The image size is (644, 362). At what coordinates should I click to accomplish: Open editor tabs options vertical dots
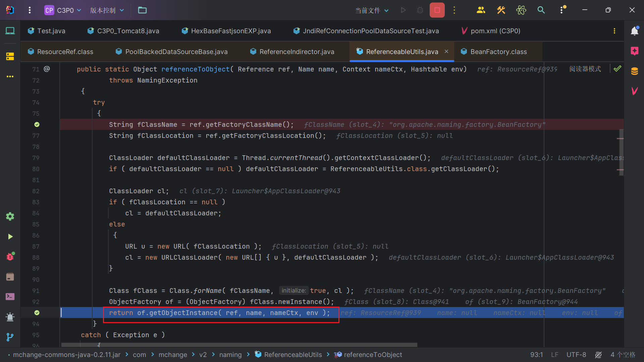[x=614, y=31]
